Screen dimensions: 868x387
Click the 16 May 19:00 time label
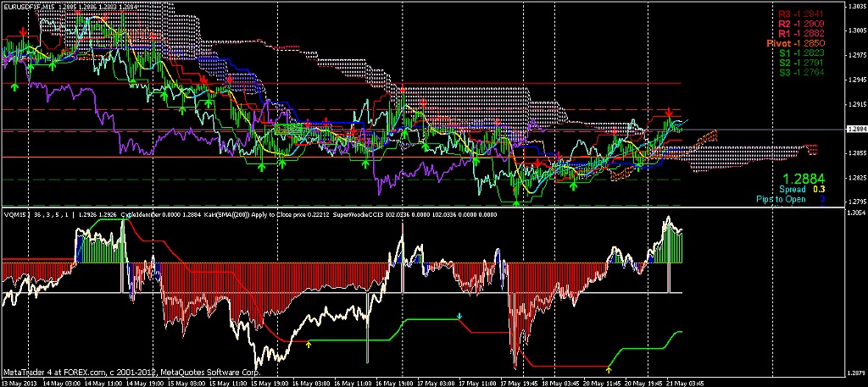(393, 382)
